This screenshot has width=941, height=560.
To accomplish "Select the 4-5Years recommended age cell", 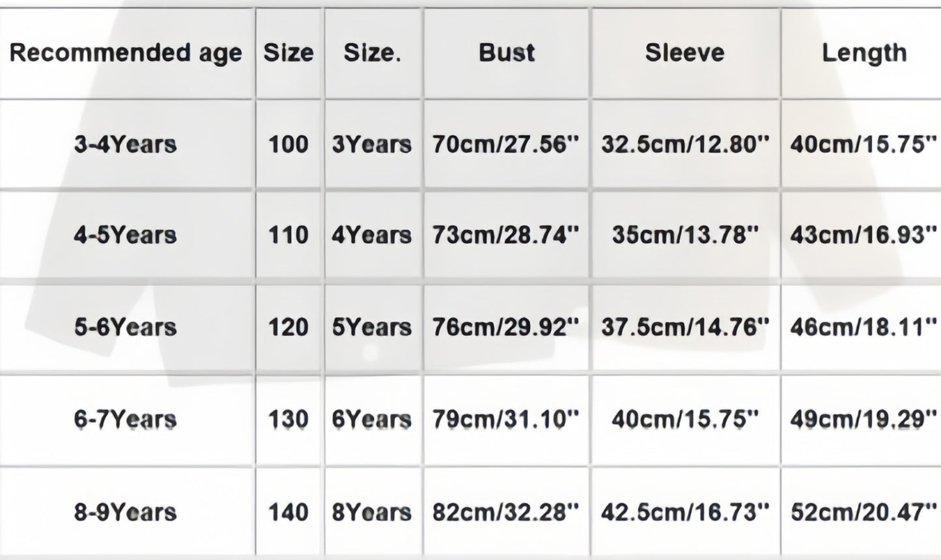I will 125,235.
